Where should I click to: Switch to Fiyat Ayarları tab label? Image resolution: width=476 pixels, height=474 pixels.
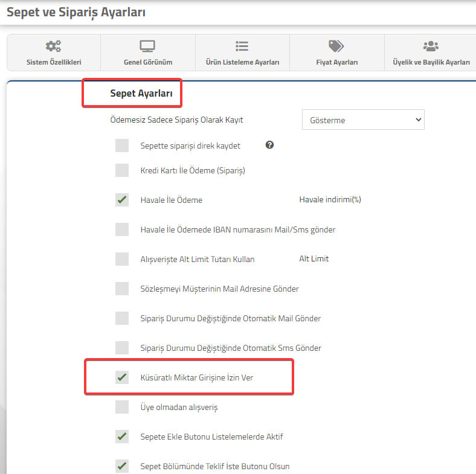click(336, 62)
